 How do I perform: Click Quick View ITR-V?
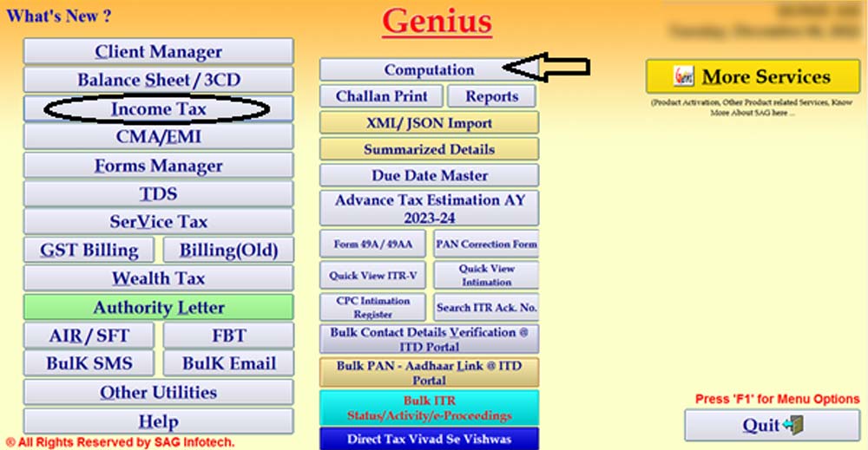click(372, 276)
